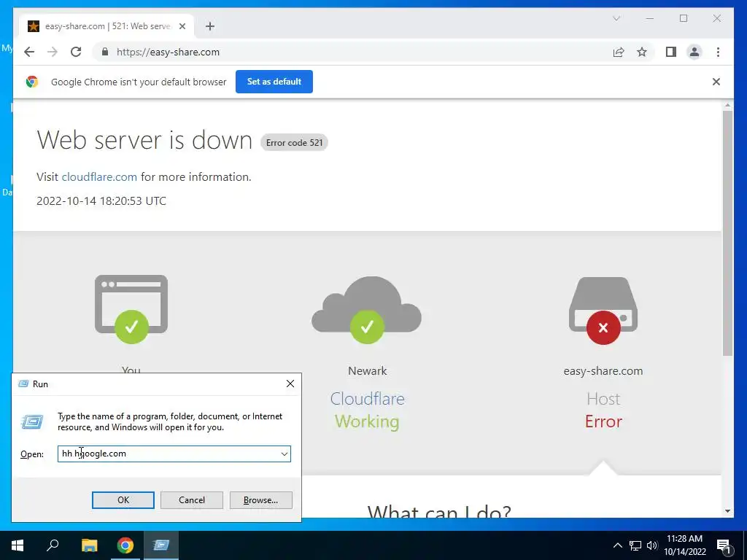Close the easy-share.com tab
Image resolution: width=747 pixels, height=560 pixels.
pyautogui.click(x=182, y=26)
